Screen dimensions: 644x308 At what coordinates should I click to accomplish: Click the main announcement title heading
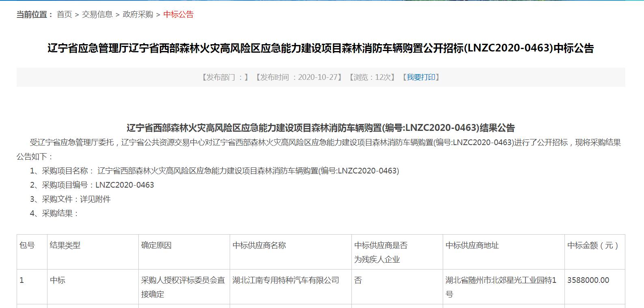coord(321,48)
